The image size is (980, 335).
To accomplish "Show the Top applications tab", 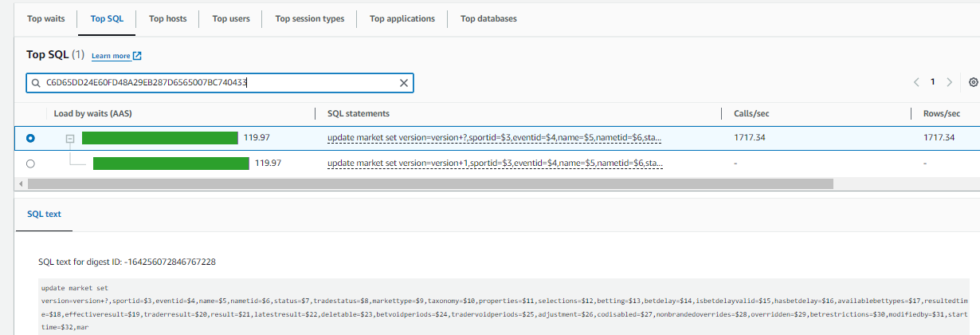I will coord(402,18).
